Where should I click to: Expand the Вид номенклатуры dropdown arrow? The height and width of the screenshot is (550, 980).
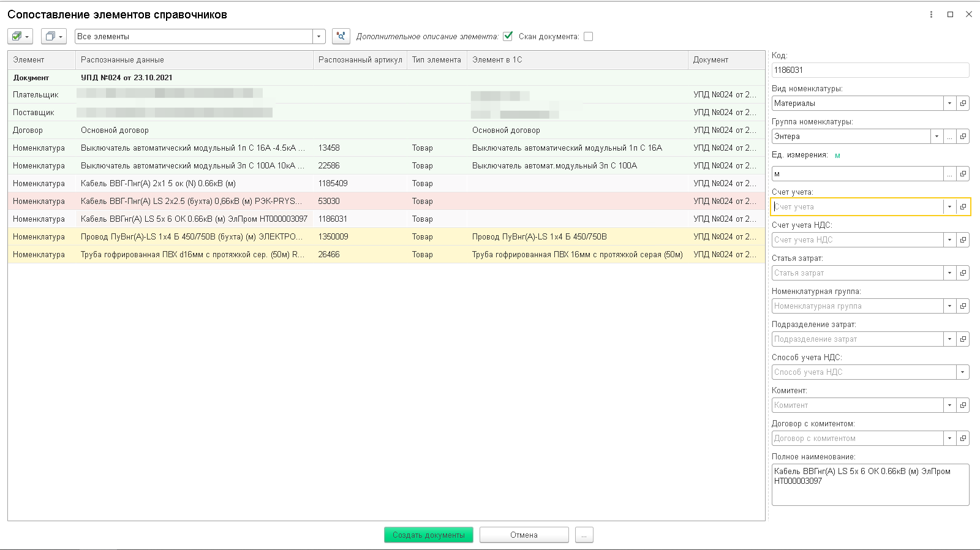[950, 104]
